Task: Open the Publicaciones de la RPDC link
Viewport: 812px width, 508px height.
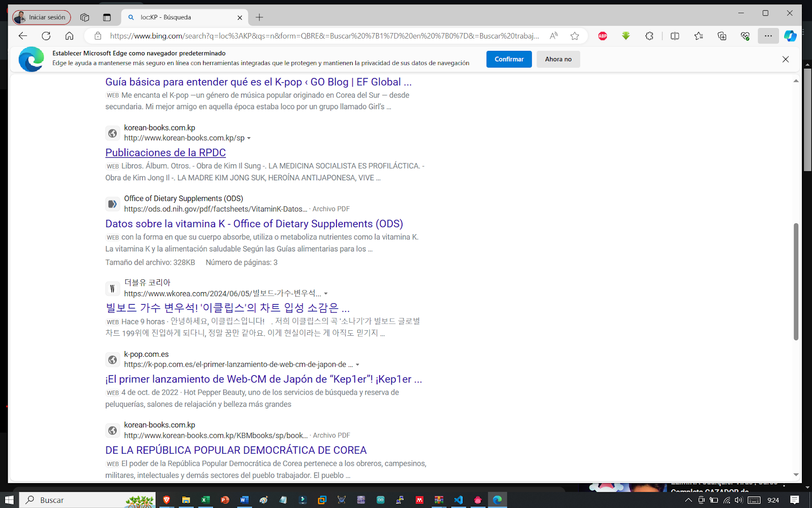Action: click(165, 152)
